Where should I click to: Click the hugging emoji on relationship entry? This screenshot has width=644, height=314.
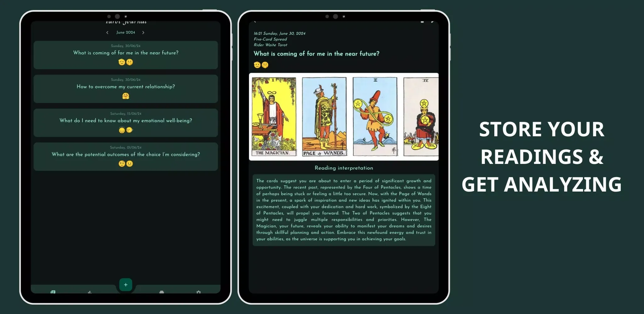(126, 96)
